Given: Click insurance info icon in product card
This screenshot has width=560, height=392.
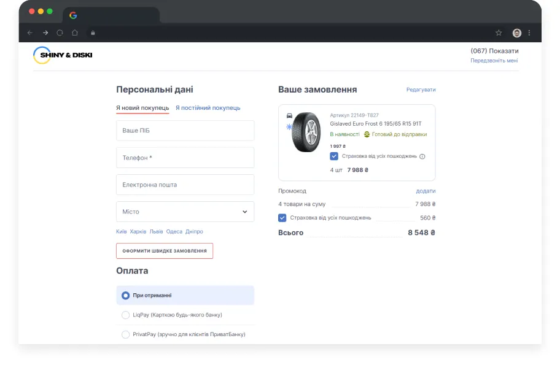Looking at the screenshot, I should pos(422,156).
